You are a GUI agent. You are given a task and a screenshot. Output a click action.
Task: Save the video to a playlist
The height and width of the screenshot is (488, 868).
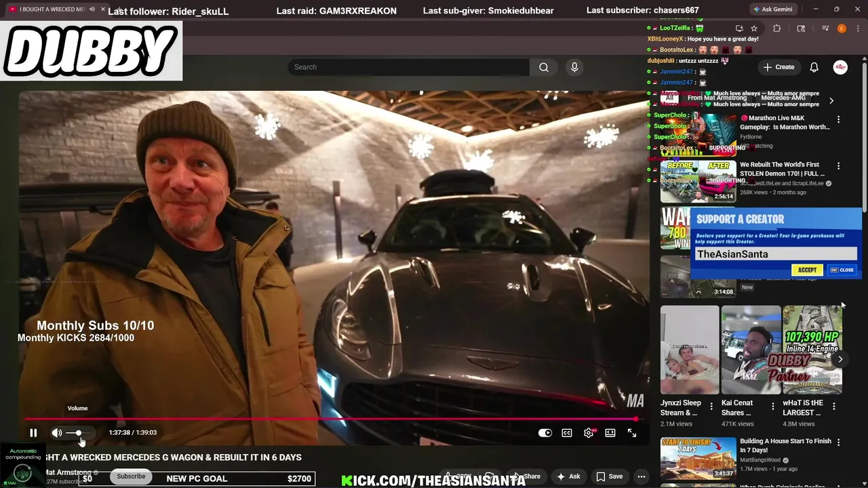[x=609, y=476]
